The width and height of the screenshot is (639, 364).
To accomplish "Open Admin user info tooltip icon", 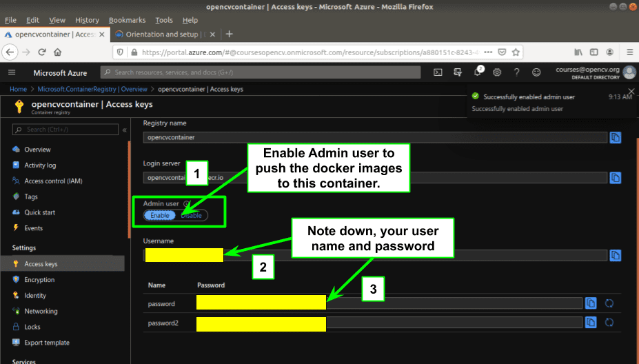I will (x=186, y=203).
